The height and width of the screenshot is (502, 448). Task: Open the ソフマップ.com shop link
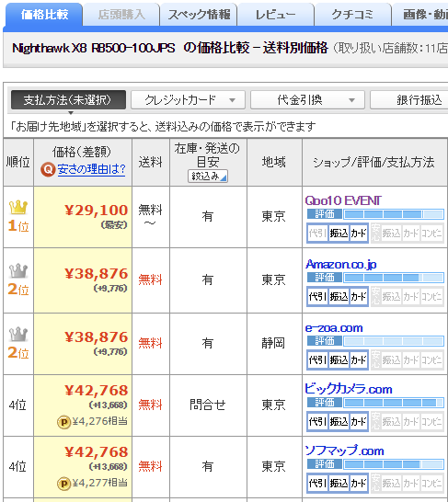(x=344, y=451)
